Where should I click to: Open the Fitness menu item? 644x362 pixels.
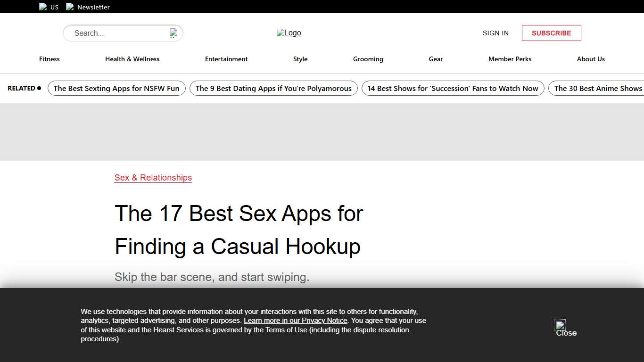click(49, 59)
